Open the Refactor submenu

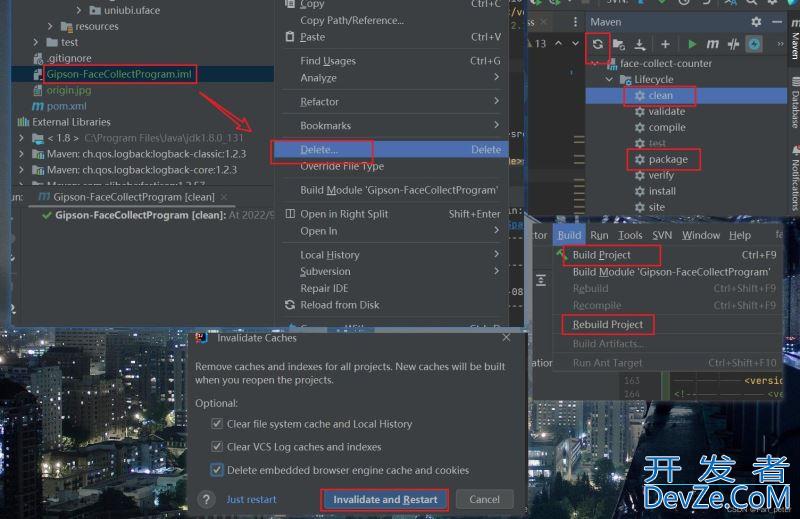pos(392,102)
